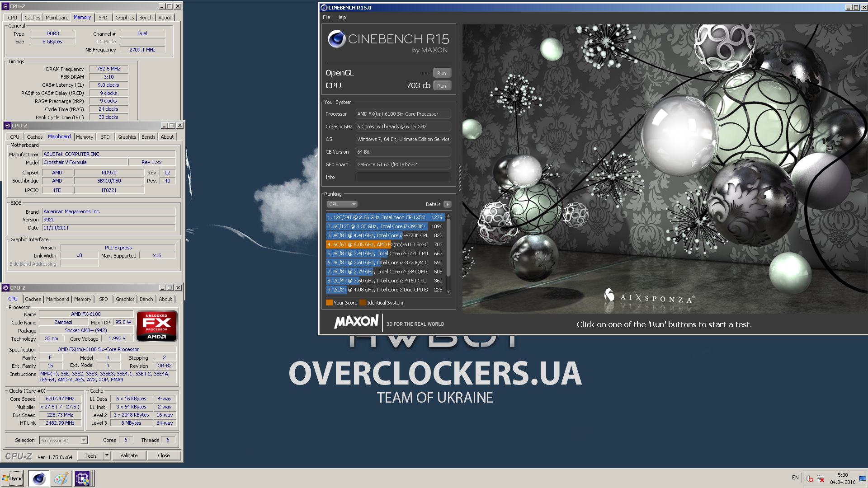Select ranking row 1 Intel Xeon 1279
This screenshot has width=868, height=488.
[385, 217]
